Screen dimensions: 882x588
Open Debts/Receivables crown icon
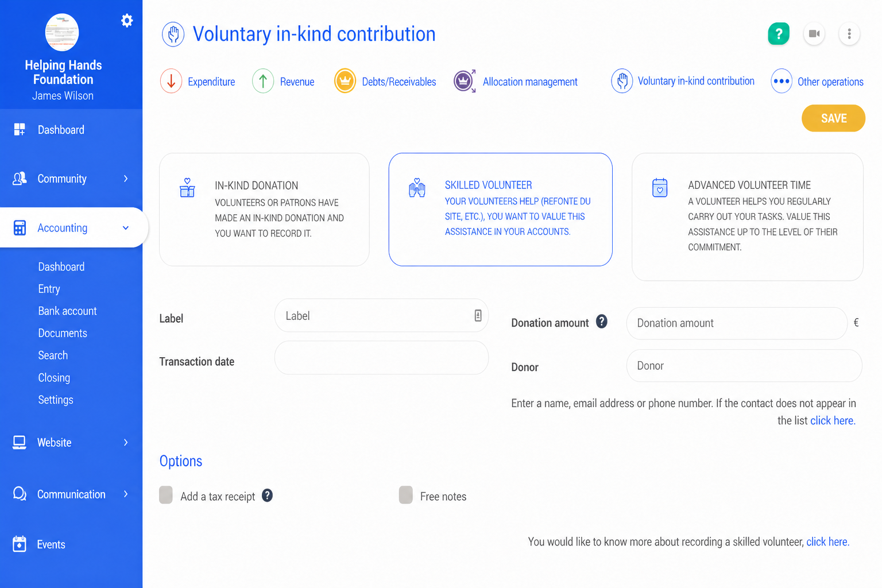pos(345,82)
